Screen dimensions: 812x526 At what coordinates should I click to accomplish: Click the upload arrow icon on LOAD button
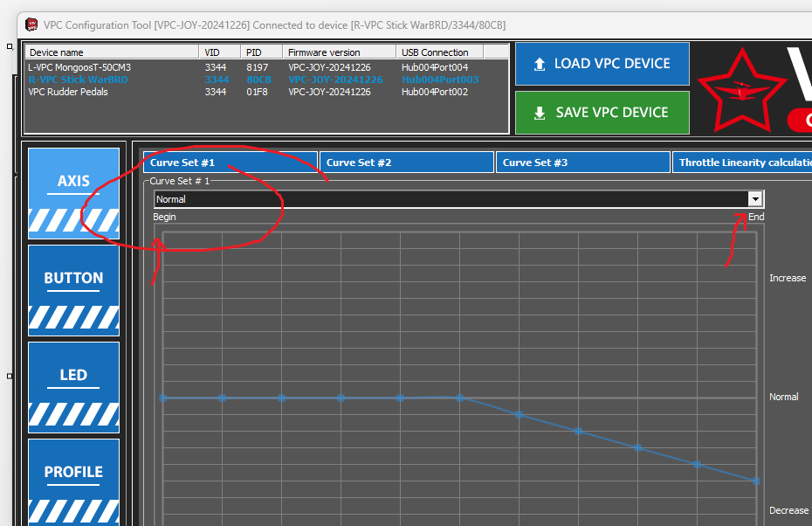tap(539, 65)
